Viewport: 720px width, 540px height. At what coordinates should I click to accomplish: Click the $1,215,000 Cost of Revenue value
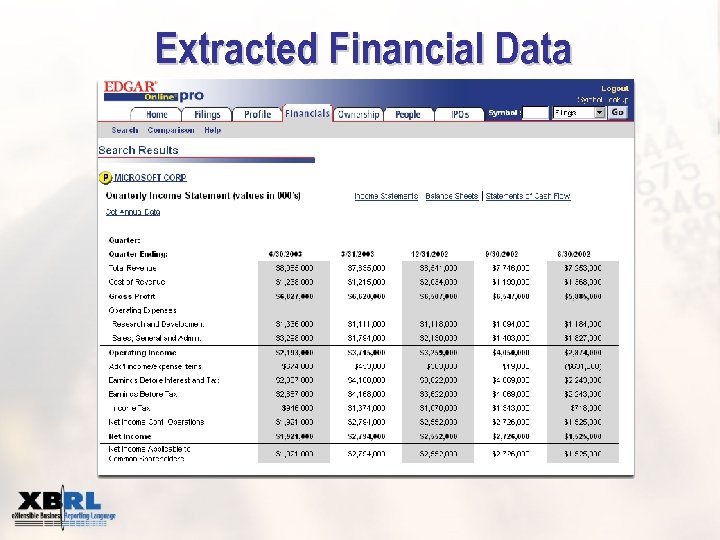[366, 282]
